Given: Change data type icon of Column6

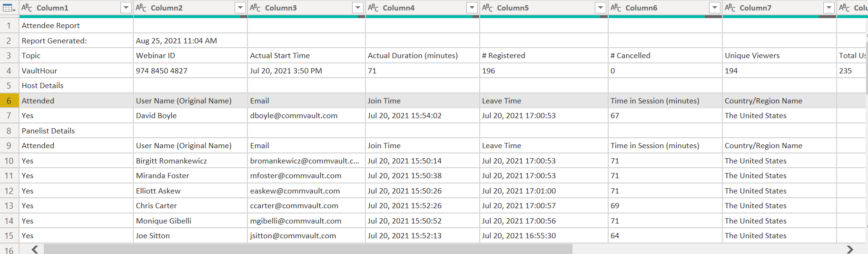Looking at the screenshot, I should (616, 8).
